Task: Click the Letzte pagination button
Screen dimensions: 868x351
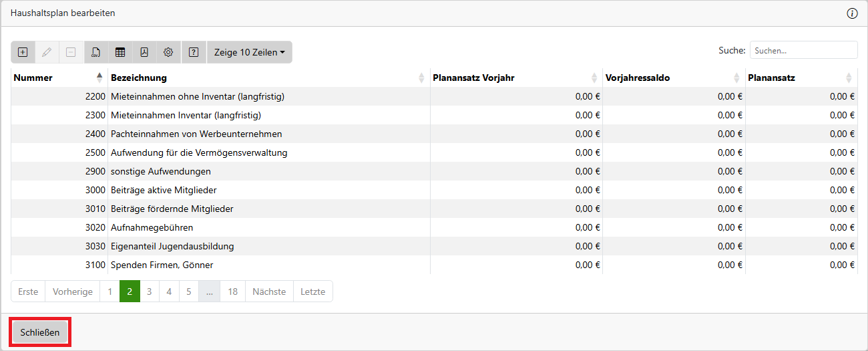Action: point(313,291)
